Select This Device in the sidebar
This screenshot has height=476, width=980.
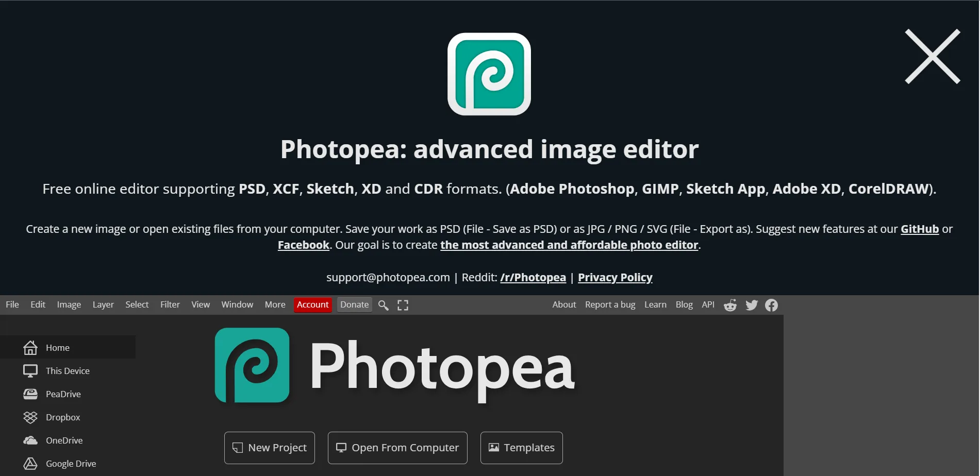click(68, 370)
